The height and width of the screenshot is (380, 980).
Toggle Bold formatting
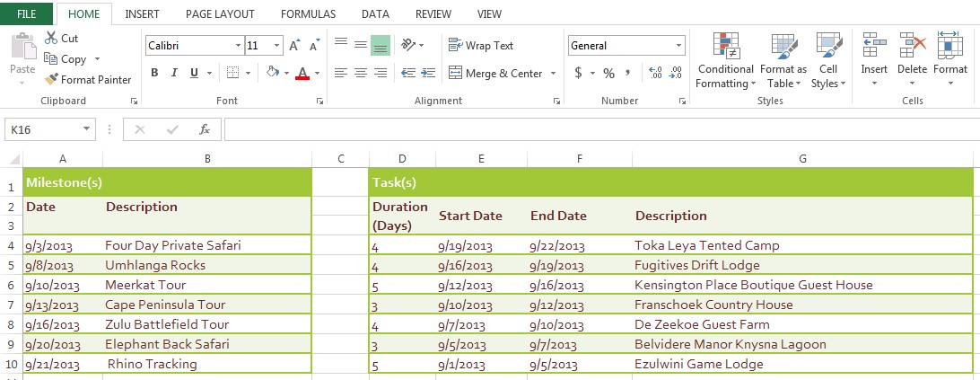click(x=154, y=73)
